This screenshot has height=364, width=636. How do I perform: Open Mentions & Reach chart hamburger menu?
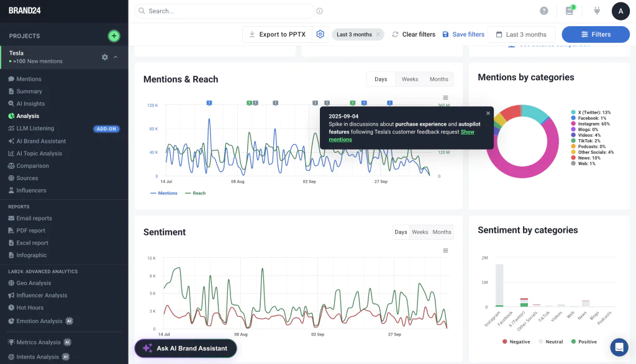445,98
